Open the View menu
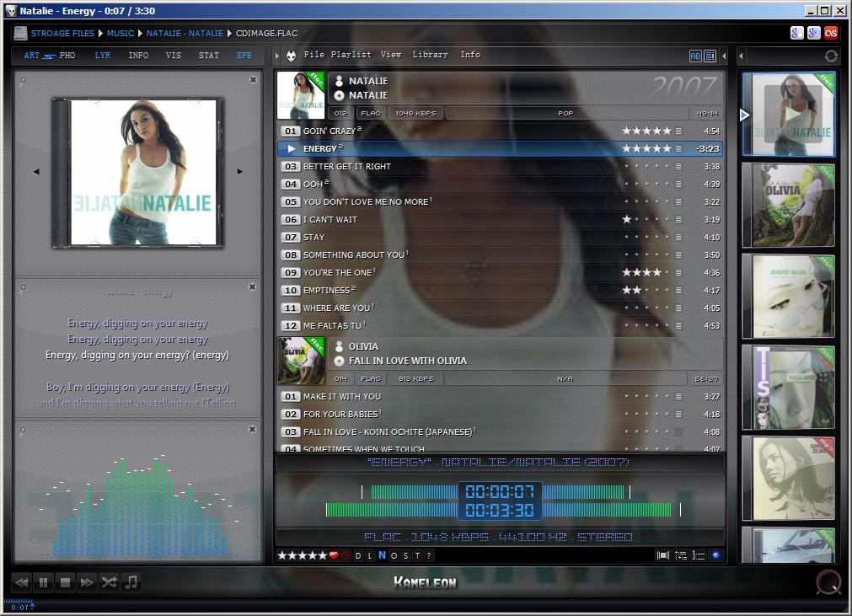 click(x=391, y=55)
